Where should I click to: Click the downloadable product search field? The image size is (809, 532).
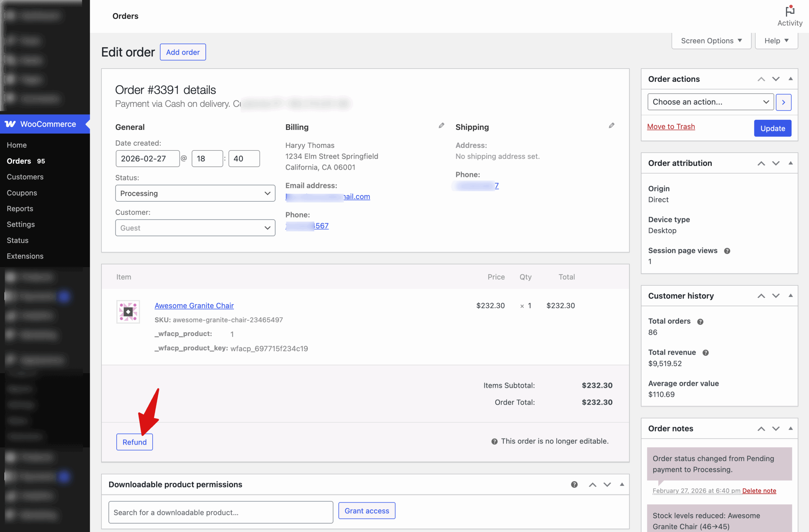pos(220,512)
